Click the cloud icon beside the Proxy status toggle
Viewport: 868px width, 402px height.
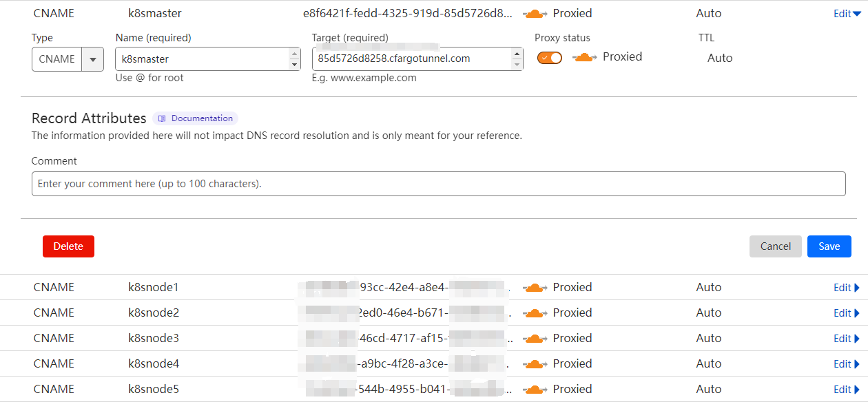[584, 57]
